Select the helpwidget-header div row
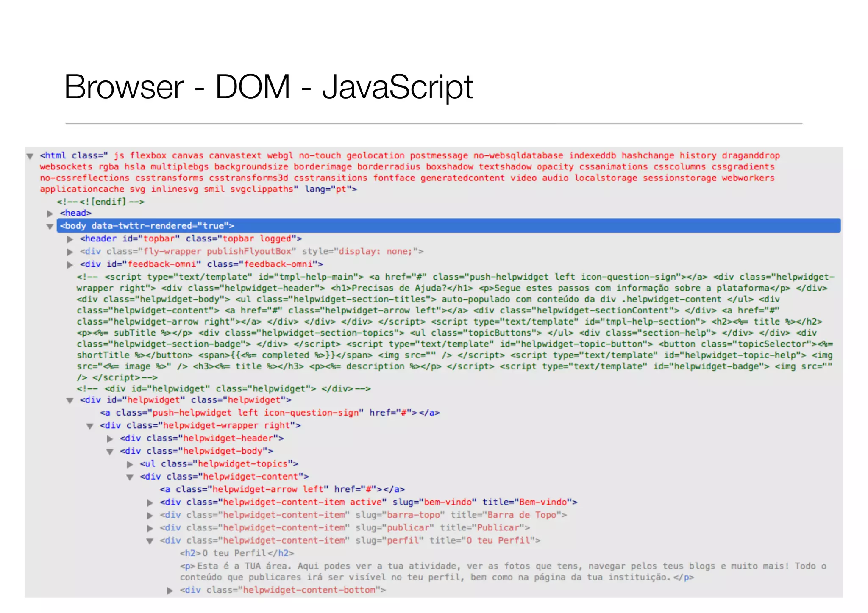 (202, 438)
